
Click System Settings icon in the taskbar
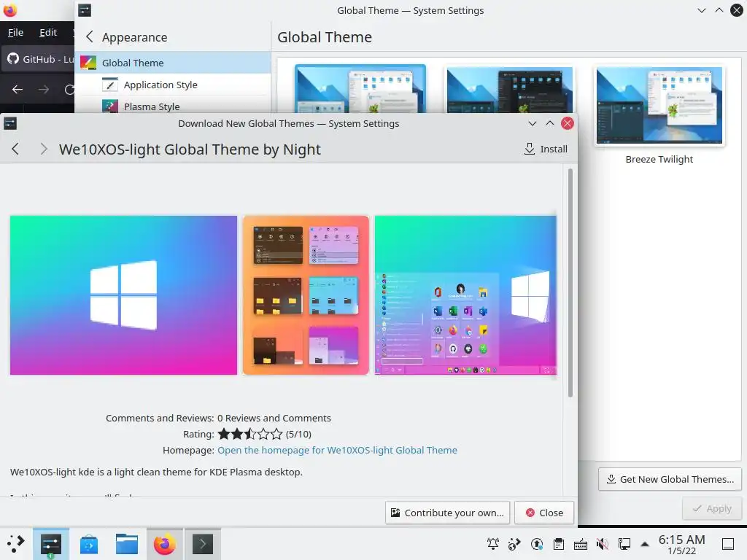coord(51,544)
